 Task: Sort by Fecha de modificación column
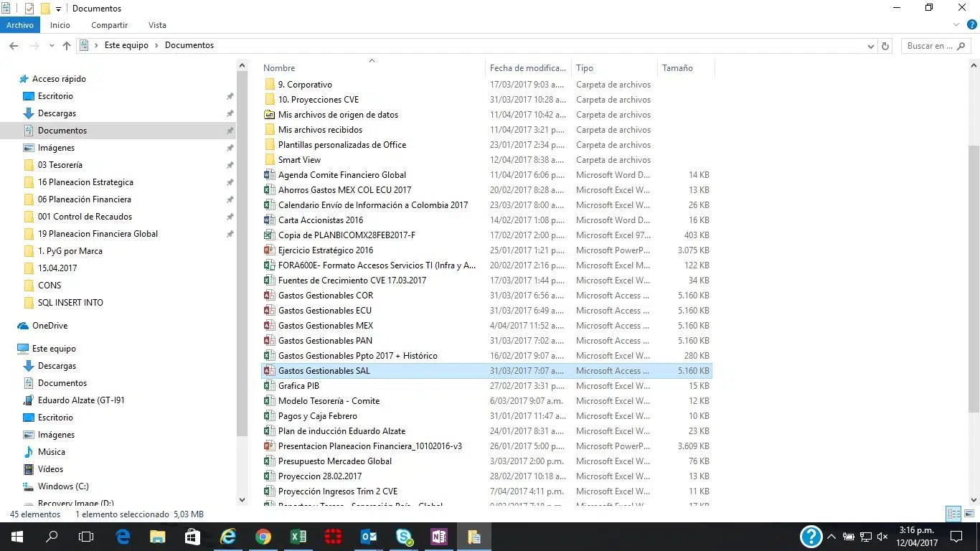point(528,68)
